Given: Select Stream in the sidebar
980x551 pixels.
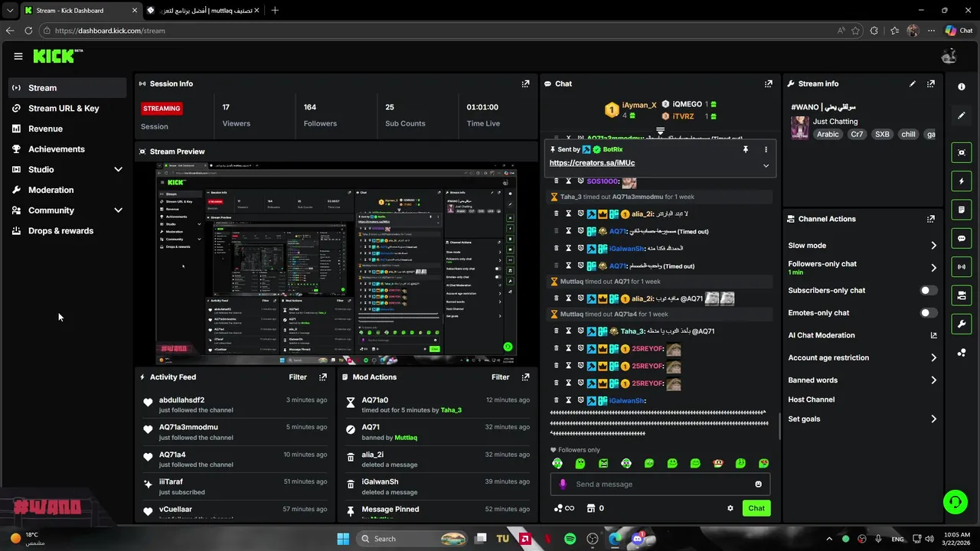Looking at the screenshot, I should point(67,88).
